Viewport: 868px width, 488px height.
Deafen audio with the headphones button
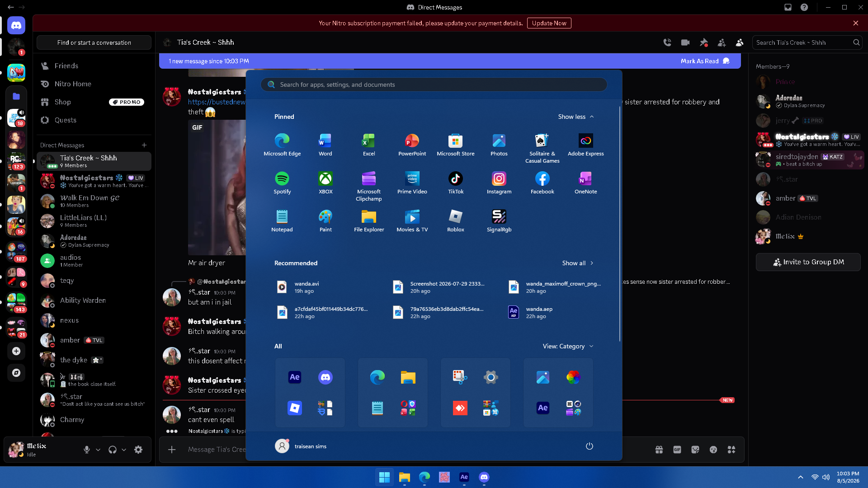[113, 450]
